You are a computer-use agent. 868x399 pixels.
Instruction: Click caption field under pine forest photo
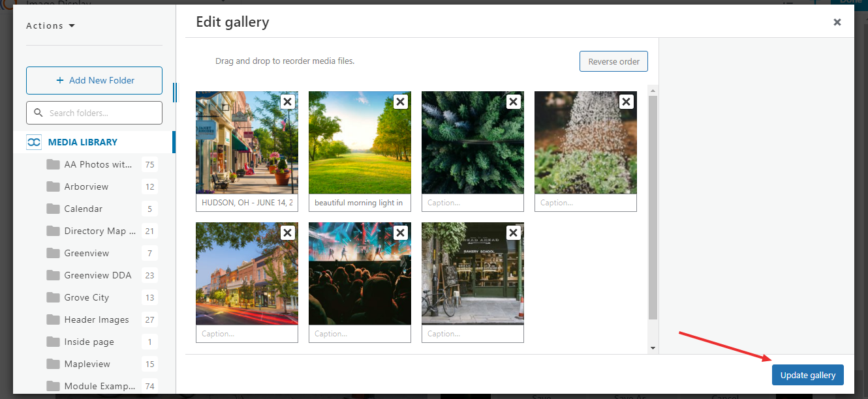tap(473, 203)
